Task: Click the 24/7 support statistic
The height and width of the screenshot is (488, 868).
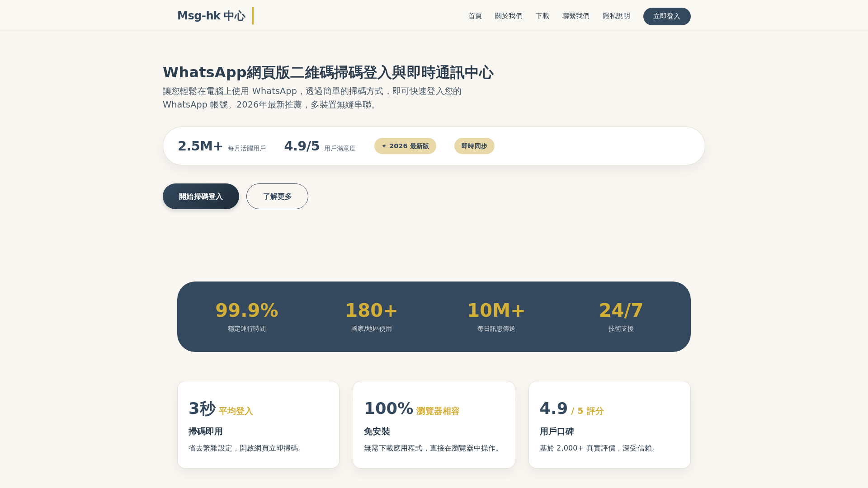Action: (x=621, y=310)
